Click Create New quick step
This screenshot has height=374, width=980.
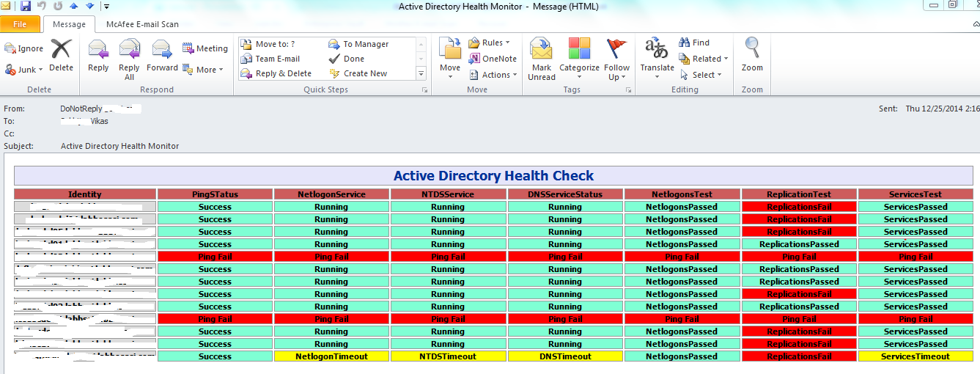[x=358, y=73]
